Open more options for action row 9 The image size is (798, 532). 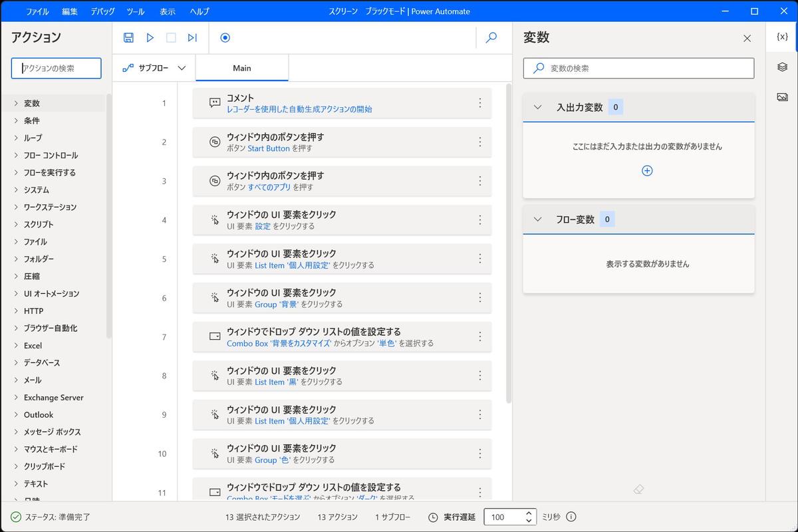click(x=480, y=415)
